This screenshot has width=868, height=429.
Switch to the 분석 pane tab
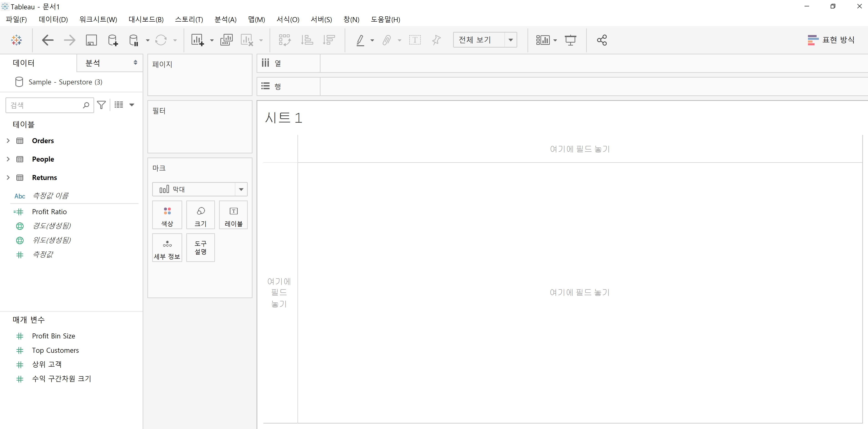pos(93,63)
